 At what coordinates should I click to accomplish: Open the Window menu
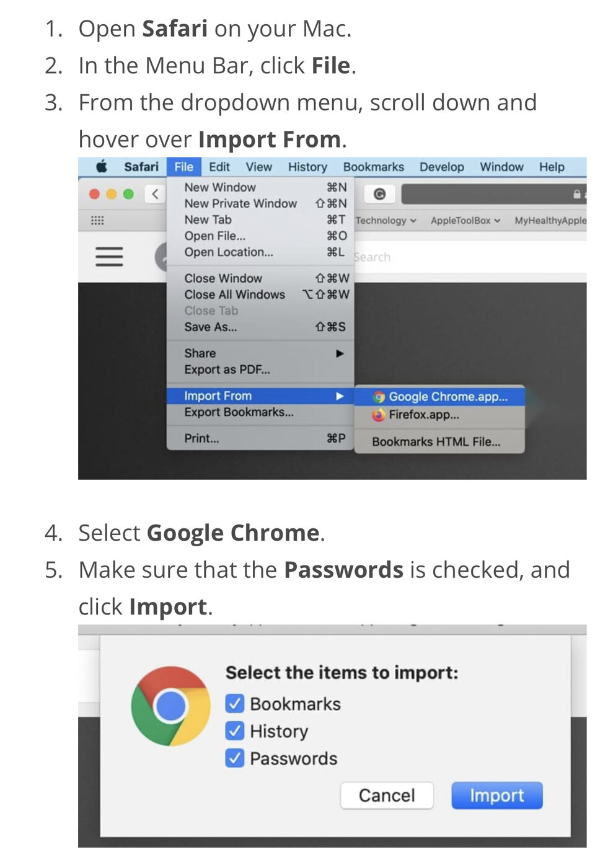[x=501, y=167]
